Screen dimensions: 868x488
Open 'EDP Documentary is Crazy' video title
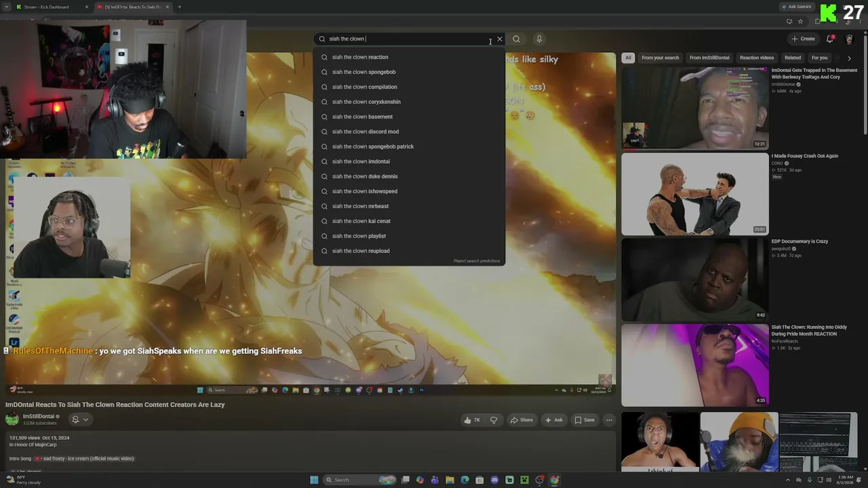click(800, 241)
